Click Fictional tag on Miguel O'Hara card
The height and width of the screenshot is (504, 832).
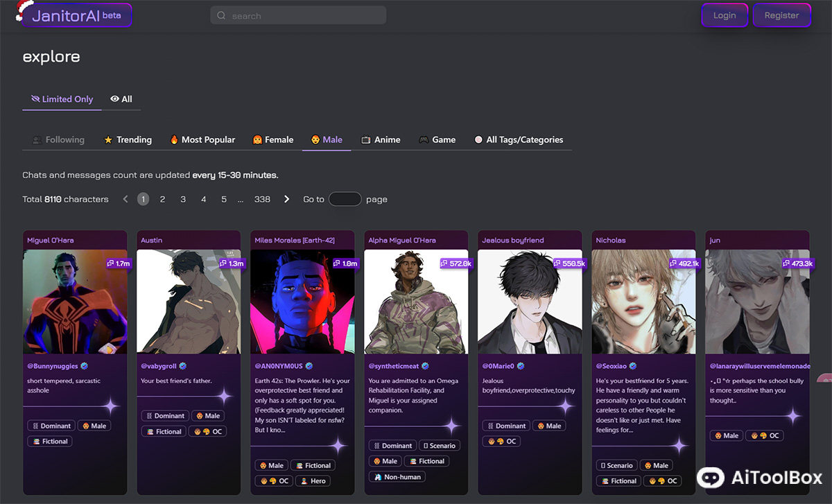pyautogui.click(x=50, y=441)
